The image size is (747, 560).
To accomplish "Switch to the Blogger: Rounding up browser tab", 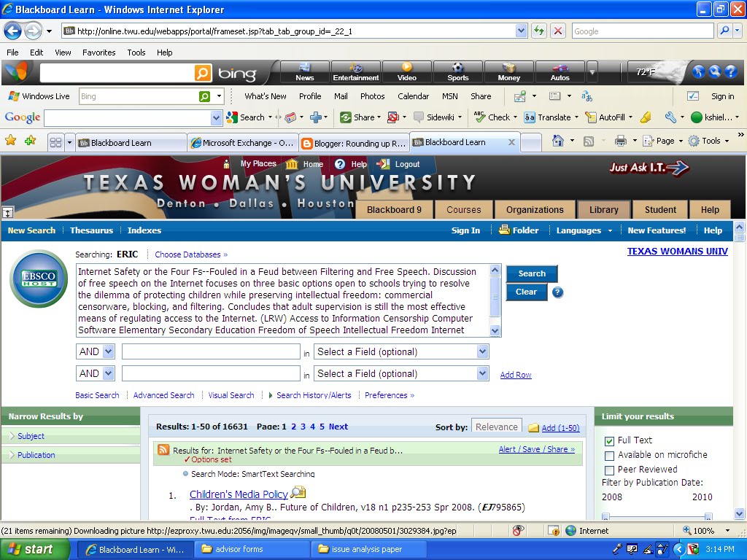I will pos(354,143).
